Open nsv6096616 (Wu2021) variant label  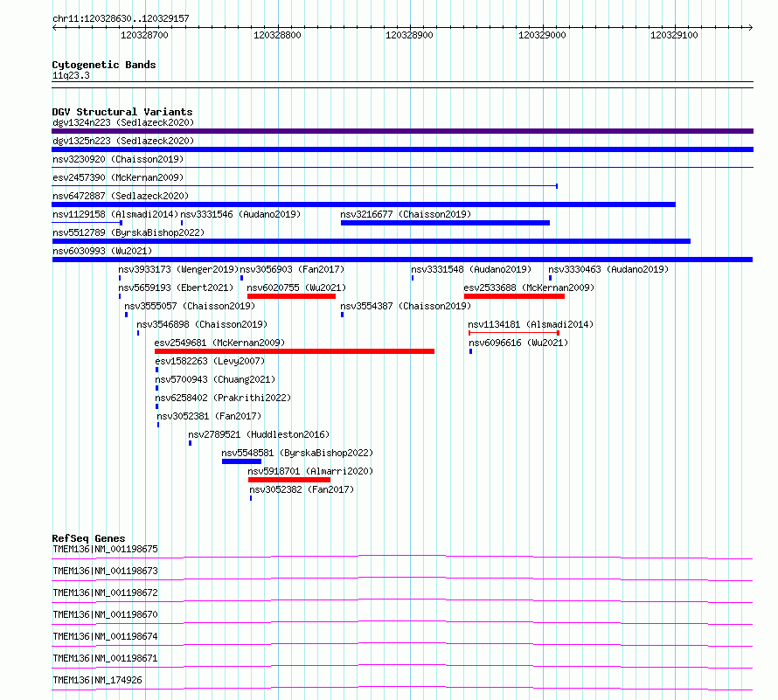point(518,343)
